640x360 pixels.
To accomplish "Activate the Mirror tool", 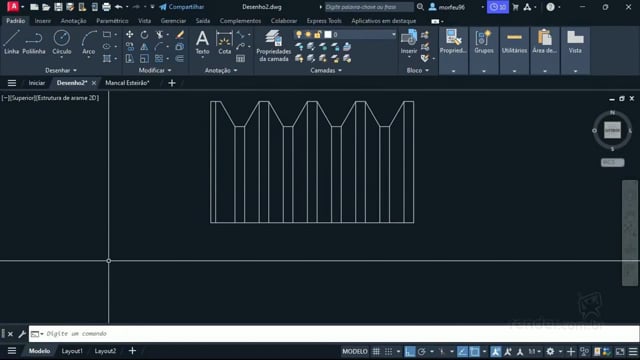I will coord(144,47).
